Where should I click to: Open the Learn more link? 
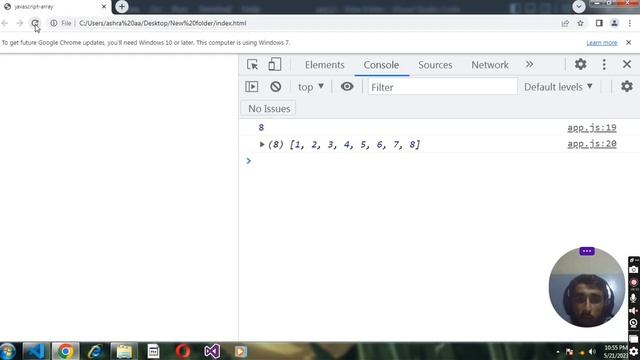point(602,42)
